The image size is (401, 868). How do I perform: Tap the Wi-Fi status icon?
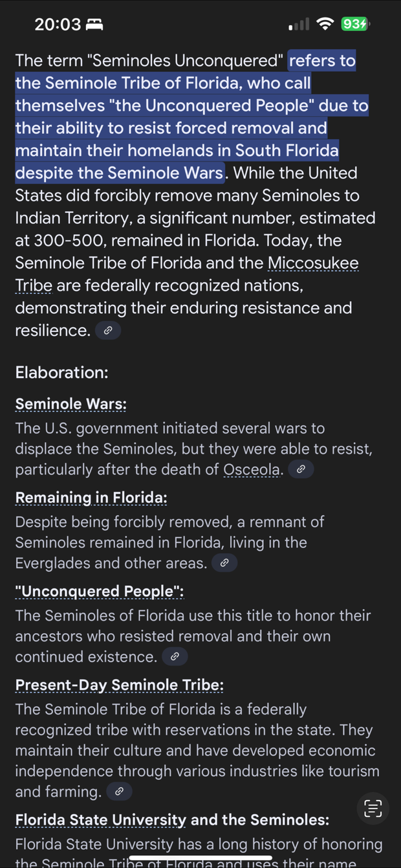(325, 25)
